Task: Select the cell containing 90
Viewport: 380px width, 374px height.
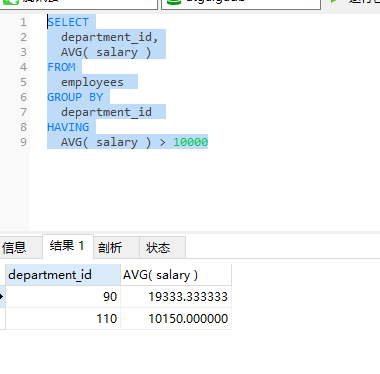Action: [63, 296]
